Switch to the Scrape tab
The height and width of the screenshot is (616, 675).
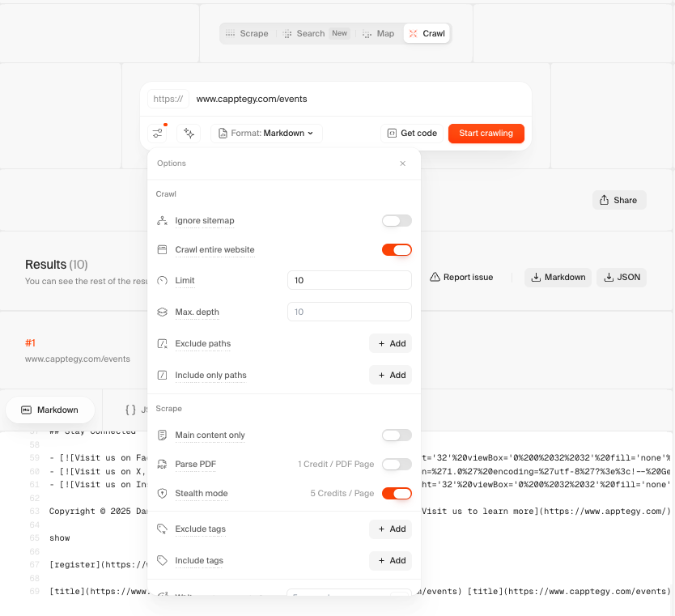[247, 33]
